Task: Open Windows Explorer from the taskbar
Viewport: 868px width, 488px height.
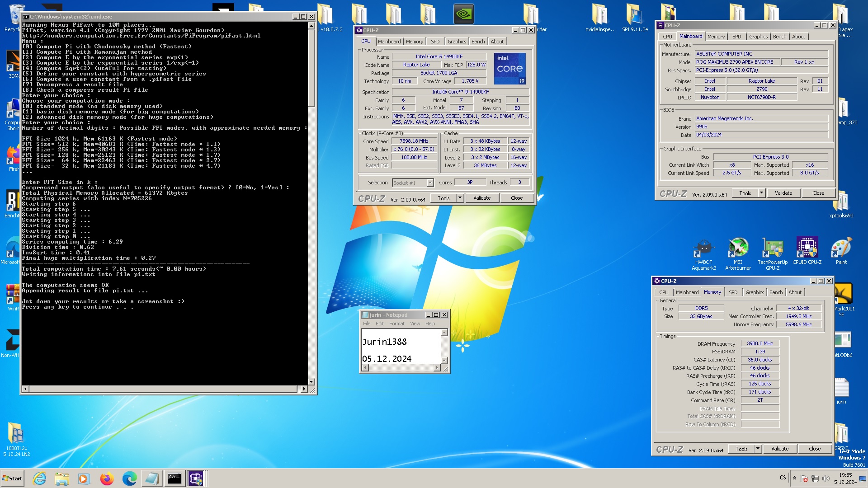Action: 62,479
